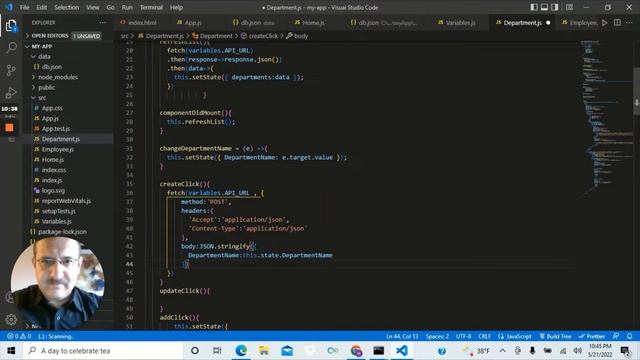This screenshot has width=640, height=360.
Task: Open Task View on the taskbar
Action: (x=217, y=351)
